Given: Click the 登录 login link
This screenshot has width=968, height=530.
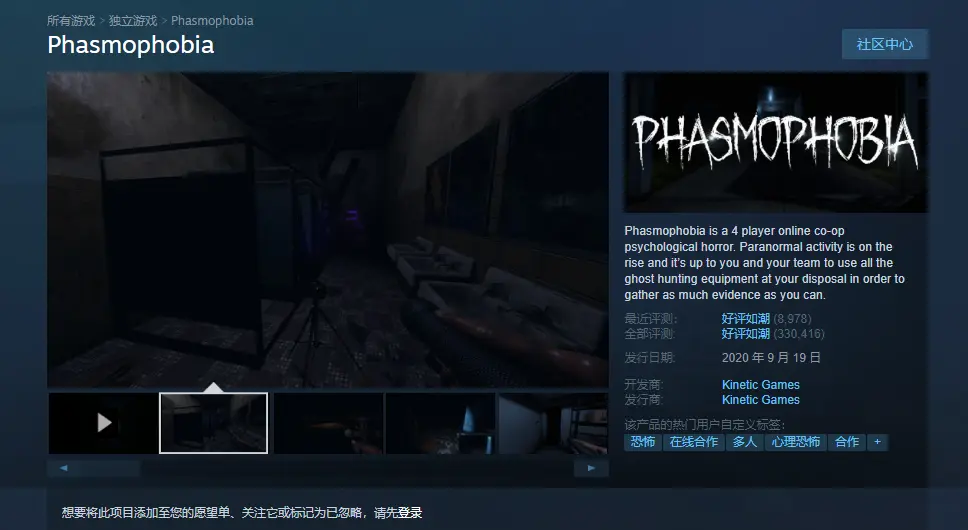Looking at the screenshot, I should (410, 513).
